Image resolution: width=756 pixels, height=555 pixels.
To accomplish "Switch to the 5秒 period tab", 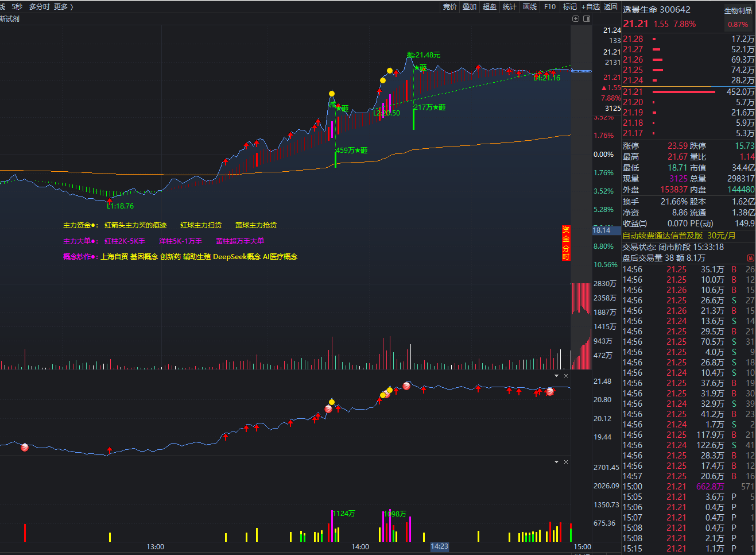I will click(x=17, y=7).
